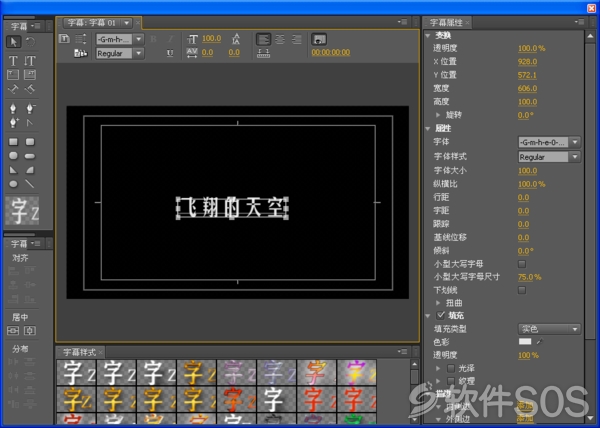Screen dimensions: 600x428
Task: Choose the pill-shaped Rounded Rectangle tool
Action: tap(30, 156)
